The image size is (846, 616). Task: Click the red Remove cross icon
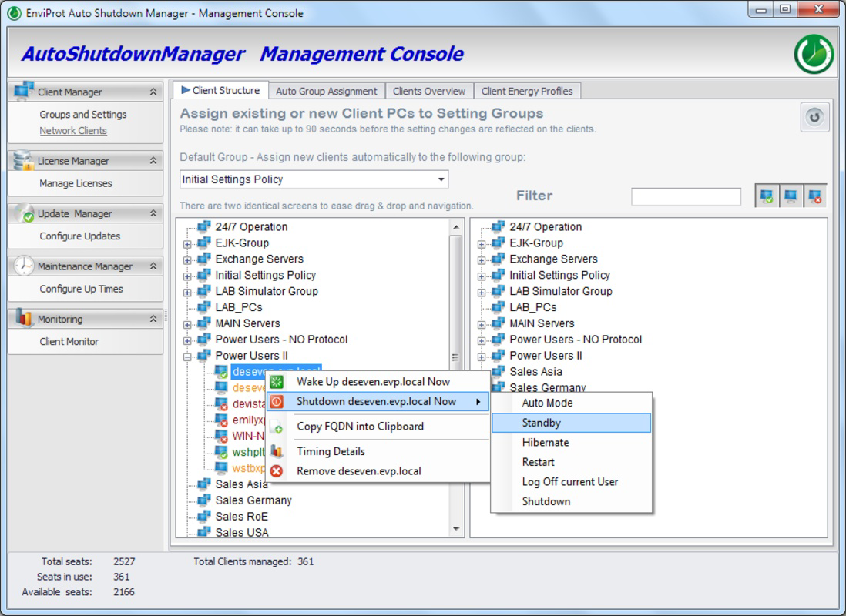point(277,471)
